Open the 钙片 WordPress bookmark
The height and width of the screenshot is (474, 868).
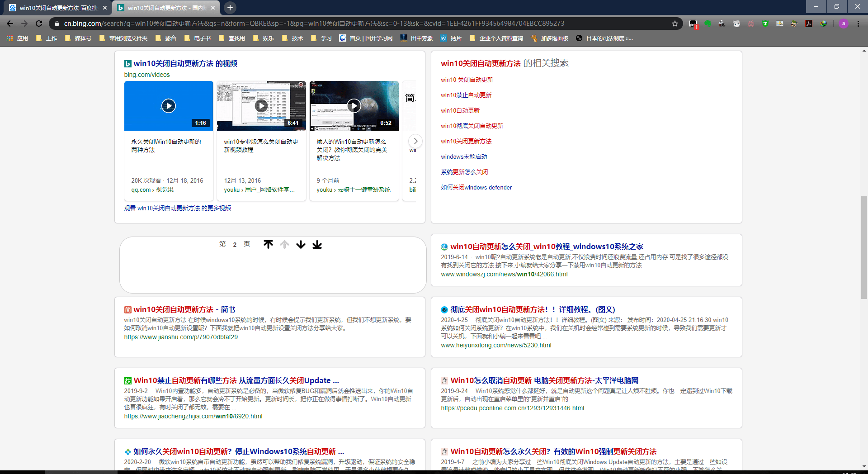pos(451,38)
